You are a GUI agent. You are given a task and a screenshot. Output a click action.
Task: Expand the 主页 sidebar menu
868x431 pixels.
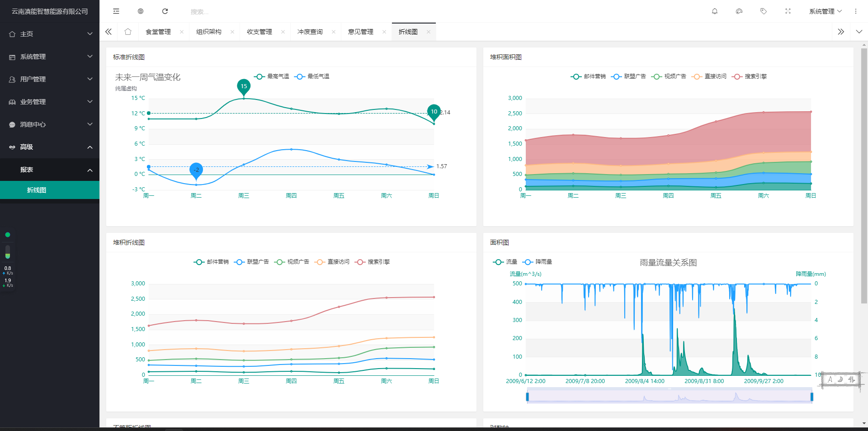[x=50, y=34]
